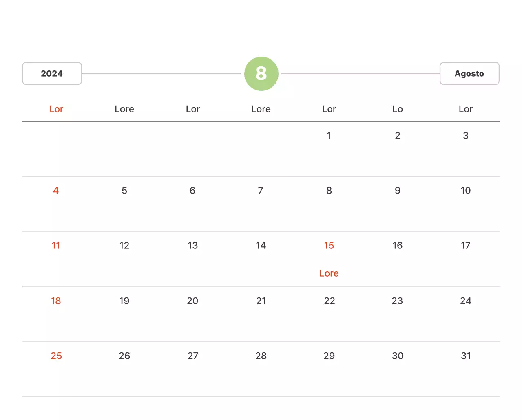Pick day 22 on the calendar
Image resolution: width=522 pixels, height=420 pixels.
click(330, 301)
